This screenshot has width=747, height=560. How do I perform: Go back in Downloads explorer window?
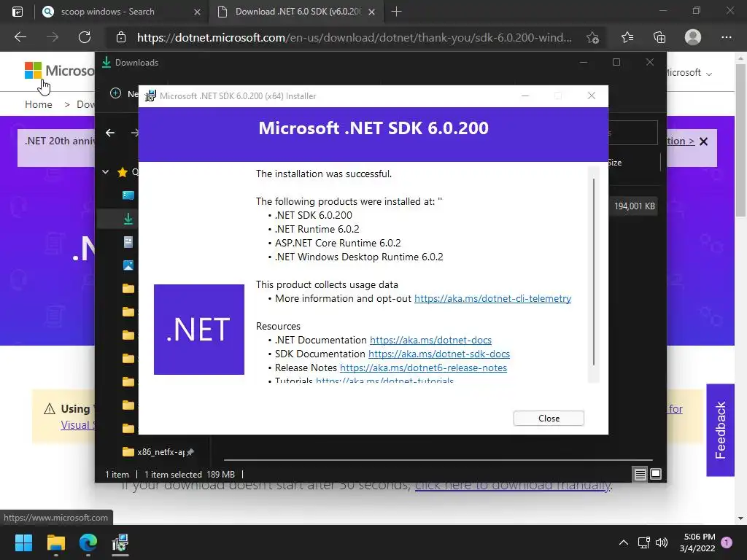(110, 133)
